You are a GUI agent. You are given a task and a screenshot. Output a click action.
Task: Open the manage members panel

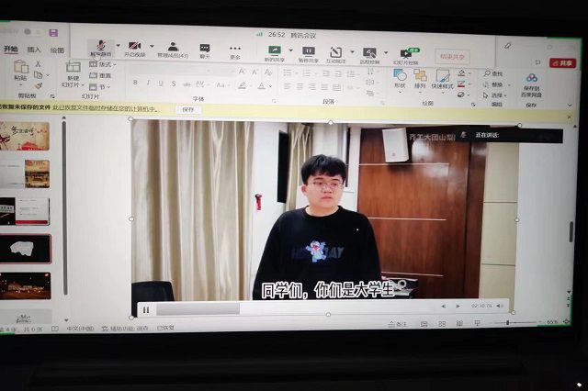(x=172, y=48)
